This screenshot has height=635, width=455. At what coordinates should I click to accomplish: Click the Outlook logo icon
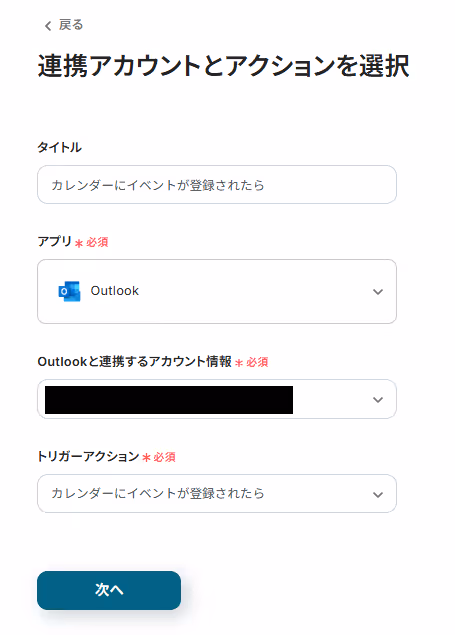pyautogui.click(x=69, y=291)
